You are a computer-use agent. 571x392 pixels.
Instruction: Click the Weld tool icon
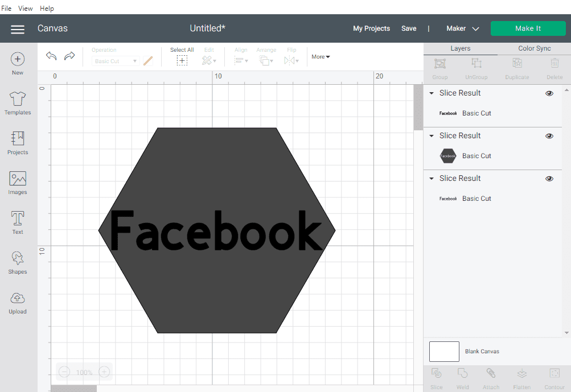[x=462, y=373]
